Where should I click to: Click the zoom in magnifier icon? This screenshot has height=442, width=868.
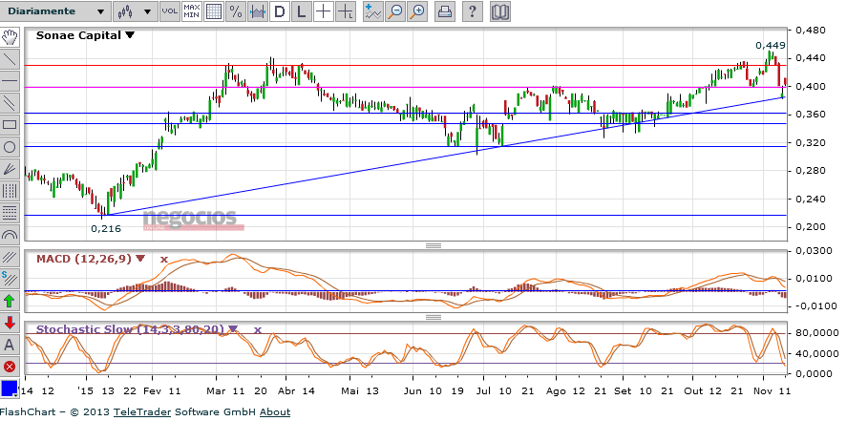[x=417, y=11]
